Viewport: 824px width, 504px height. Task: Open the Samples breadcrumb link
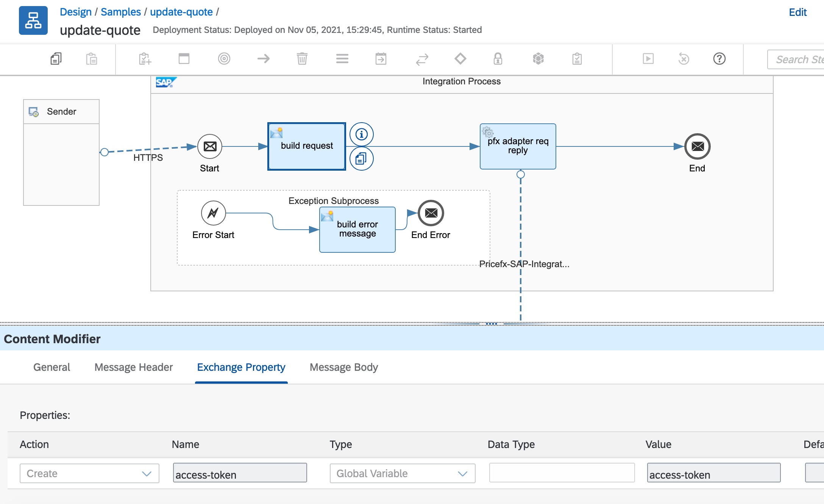tap(120, 12)
